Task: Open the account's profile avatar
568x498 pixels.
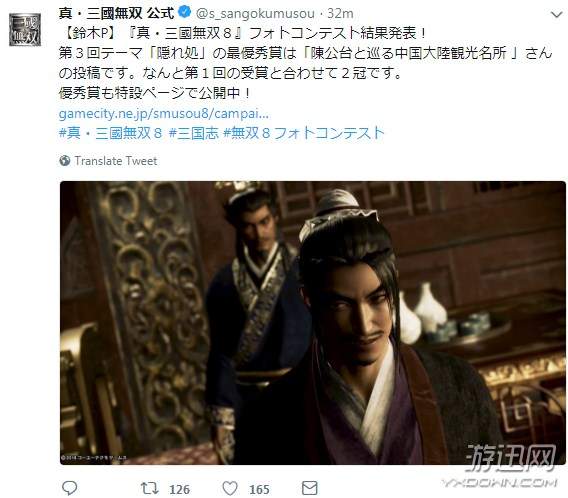Action: pos(25,30)
